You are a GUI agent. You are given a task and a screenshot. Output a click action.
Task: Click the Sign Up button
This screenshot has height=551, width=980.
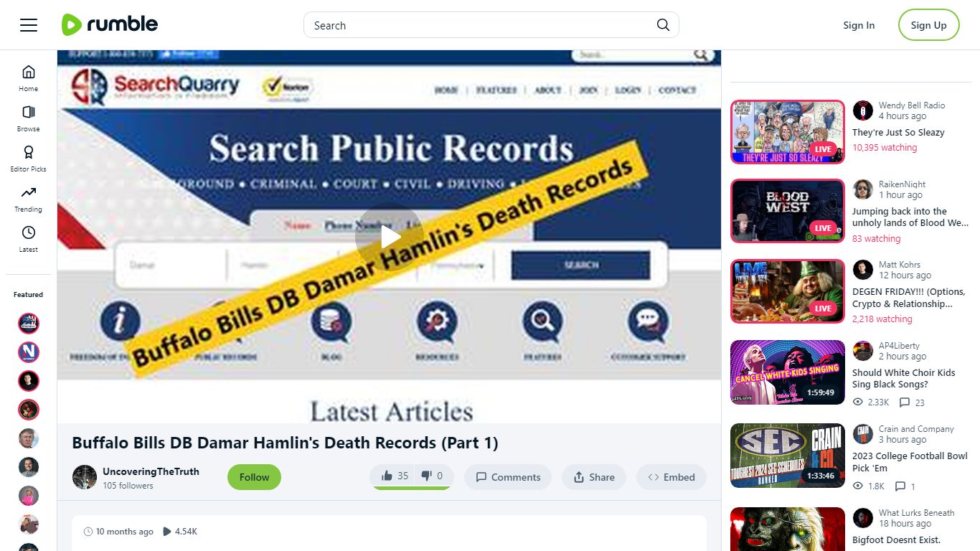(x=928, y=25)
